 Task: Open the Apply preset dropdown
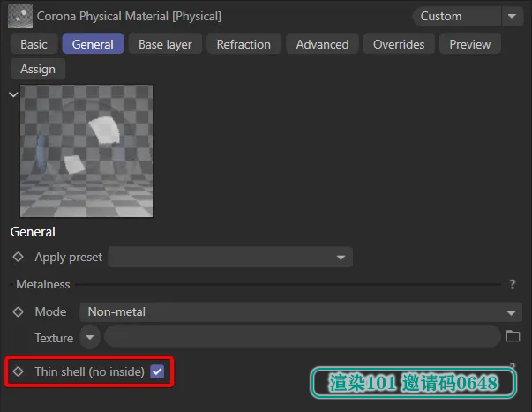click(x=230, y=257)
